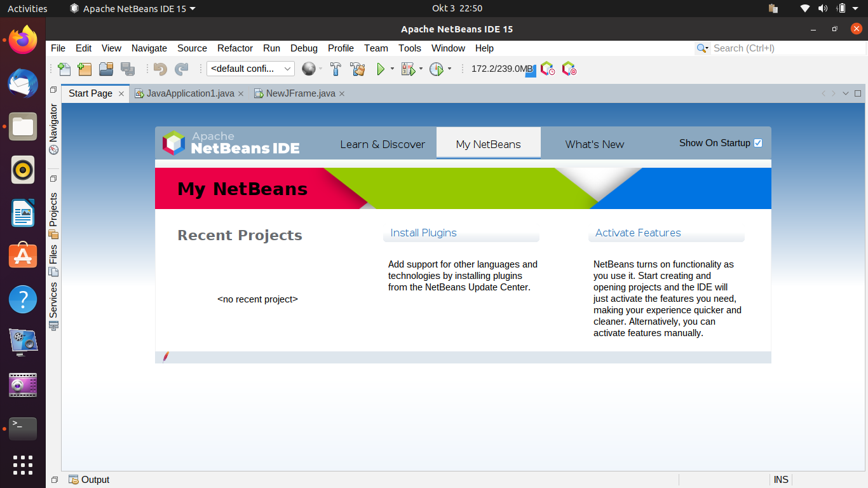868x488 pixels.
Task: Click the Install Plugins link
Action: (423, 233)
